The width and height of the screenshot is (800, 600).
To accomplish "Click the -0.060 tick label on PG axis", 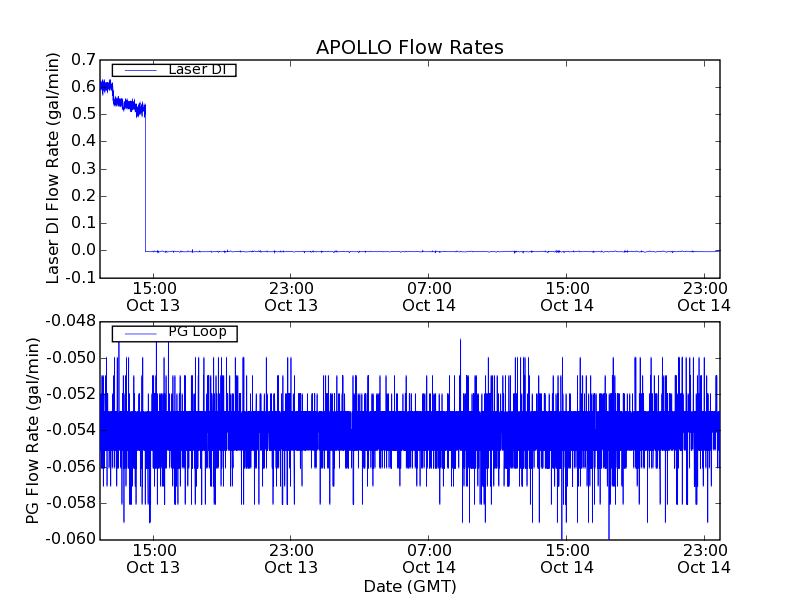I will pyautogui.click(x=71, y=539).
